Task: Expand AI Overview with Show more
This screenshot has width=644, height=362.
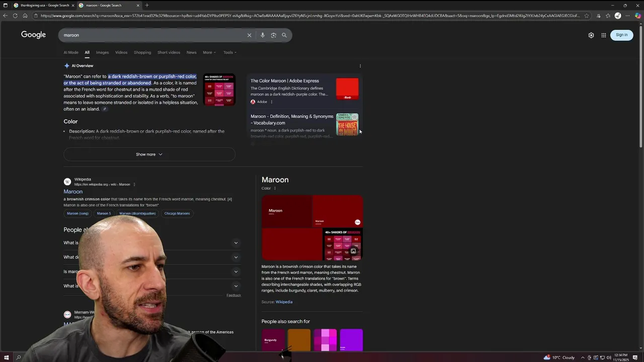Action: tap(149, 154)
